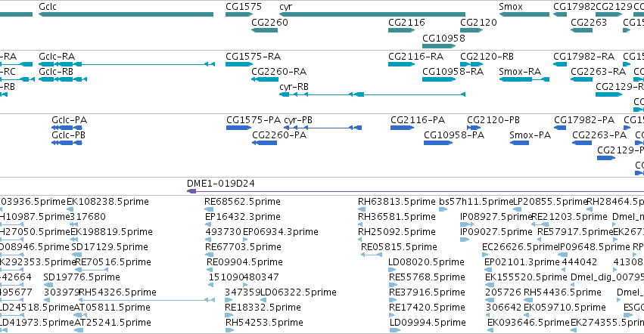Select the CG1575 gene label
The height and width of the screenshot is (334, 644).
click(244, 7)
